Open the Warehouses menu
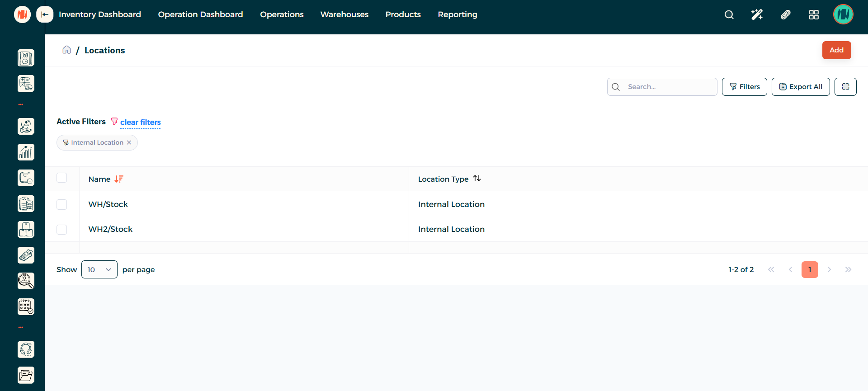The width and height of the screenshot is (868, 391). click(x=344, y=14)
